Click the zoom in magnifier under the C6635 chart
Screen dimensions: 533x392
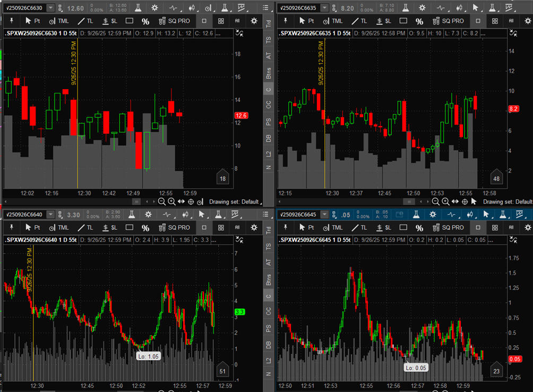pos(445,202)
